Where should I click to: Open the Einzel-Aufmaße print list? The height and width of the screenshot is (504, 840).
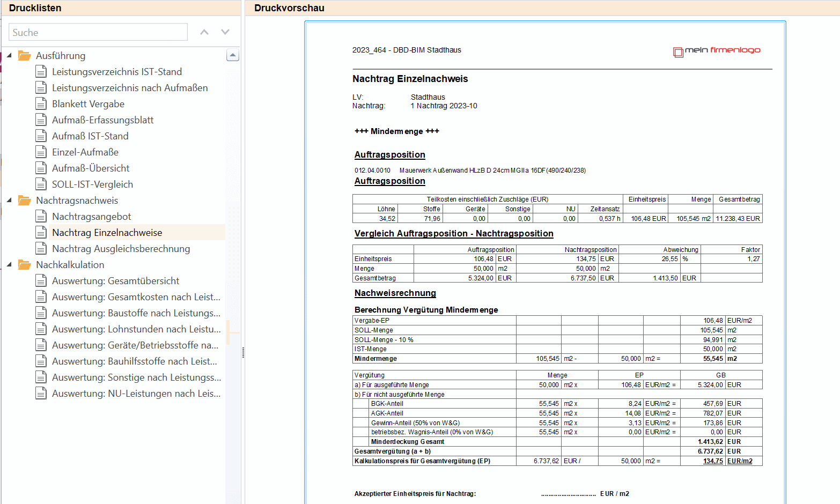tap(85, 152)
